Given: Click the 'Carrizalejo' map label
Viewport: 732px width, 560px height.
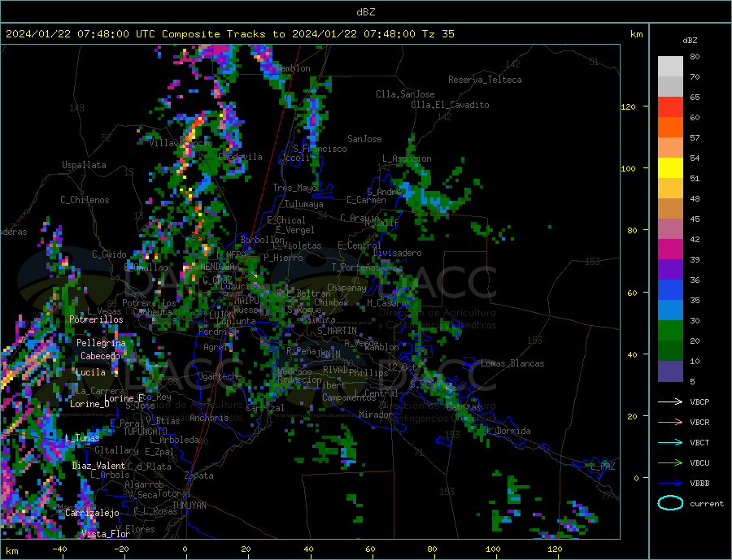Looking at the screenshot, I should tap(92, 512).
